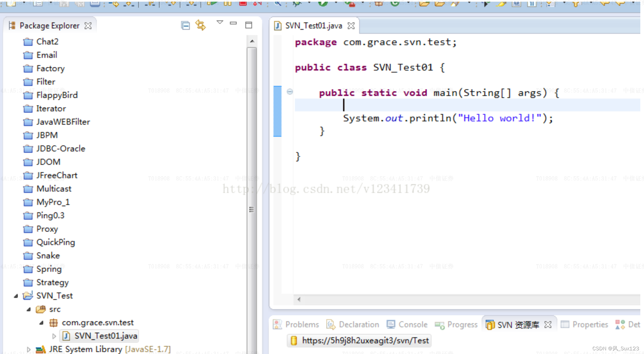Click the System.out.println code line
The height and width of the screenshot is (354, 644).
(x=448, y=118)
